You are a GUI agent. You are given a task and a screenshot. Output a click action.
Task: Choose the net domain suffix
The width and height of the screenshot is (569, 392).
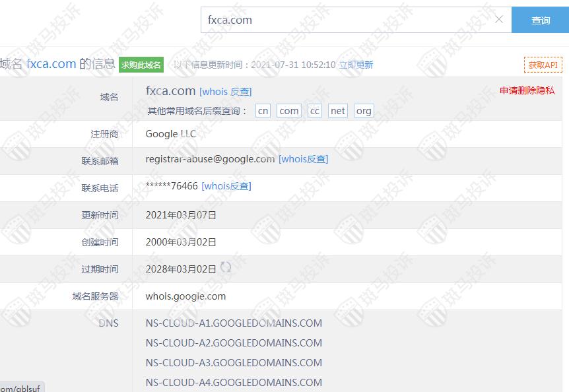(x=338, y=111)
